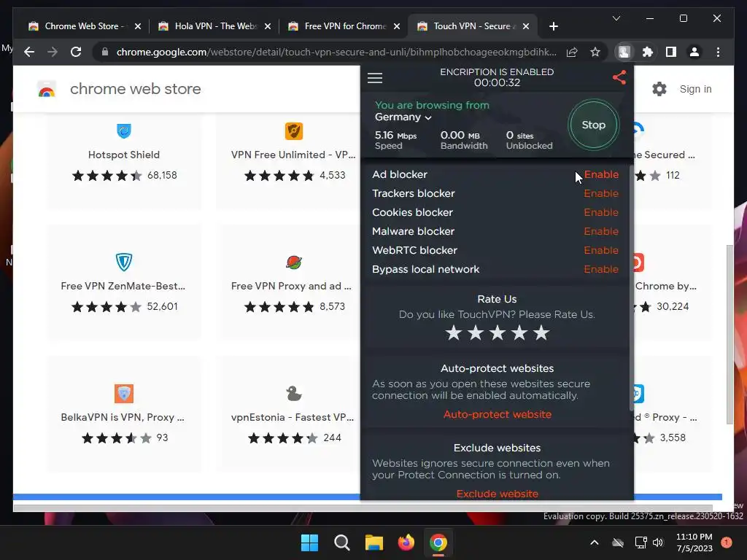Enable the Trackers blocker

(601, 193)
